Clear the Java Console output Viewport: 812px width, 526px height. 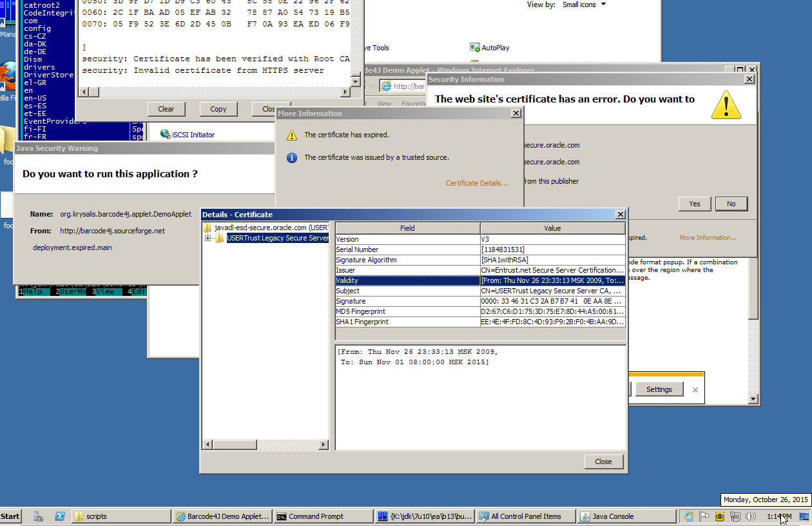pyautogui.click(x=166, y=109)
